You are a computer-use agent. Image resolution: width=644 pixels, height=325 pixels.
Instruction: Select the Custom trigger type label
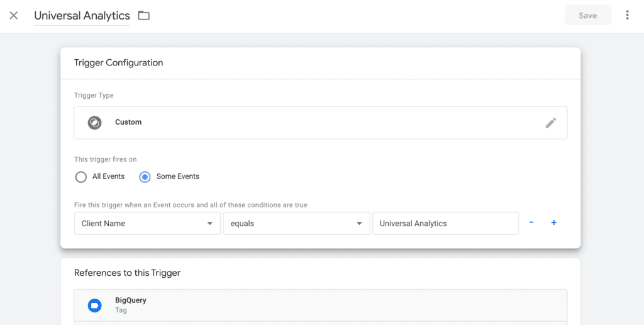pyautogui.click(x=128, y=122)
